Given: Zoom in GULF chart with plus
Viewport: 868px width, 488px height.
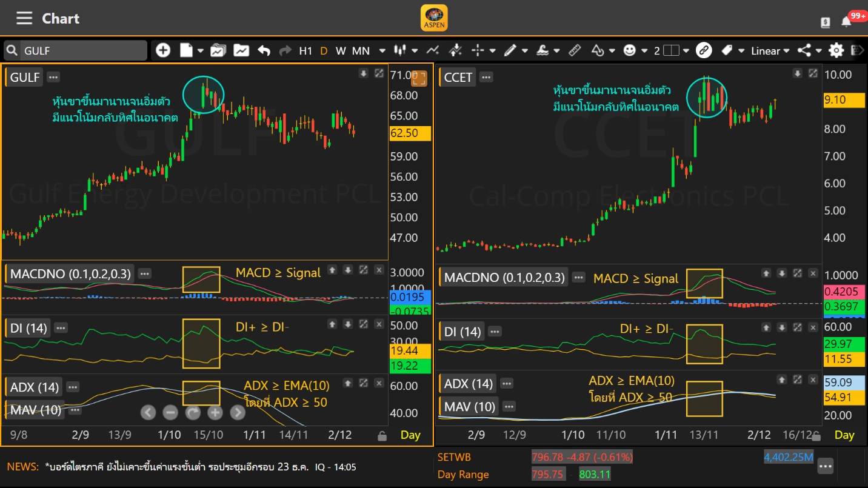Looking at the screenshot, I should [x=215, y=413].
